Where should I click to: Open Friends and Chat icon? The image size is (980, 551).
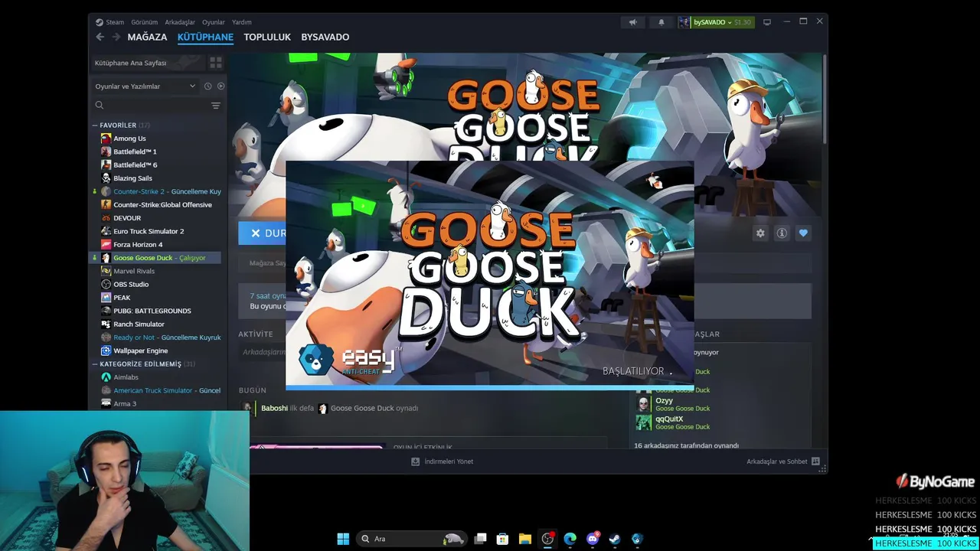coord(815,461)
